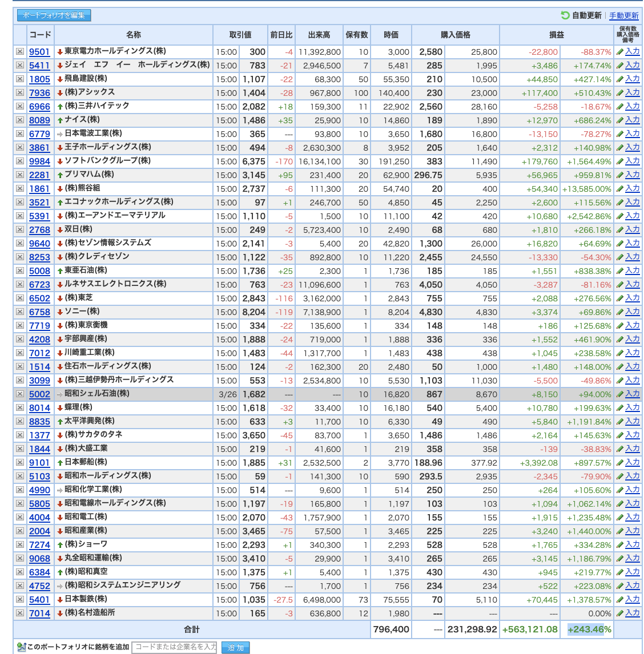This screenshot has height=654, width=644.
Task: Click 入力 link for サカタのタネ row
Action: click(633, 435)
